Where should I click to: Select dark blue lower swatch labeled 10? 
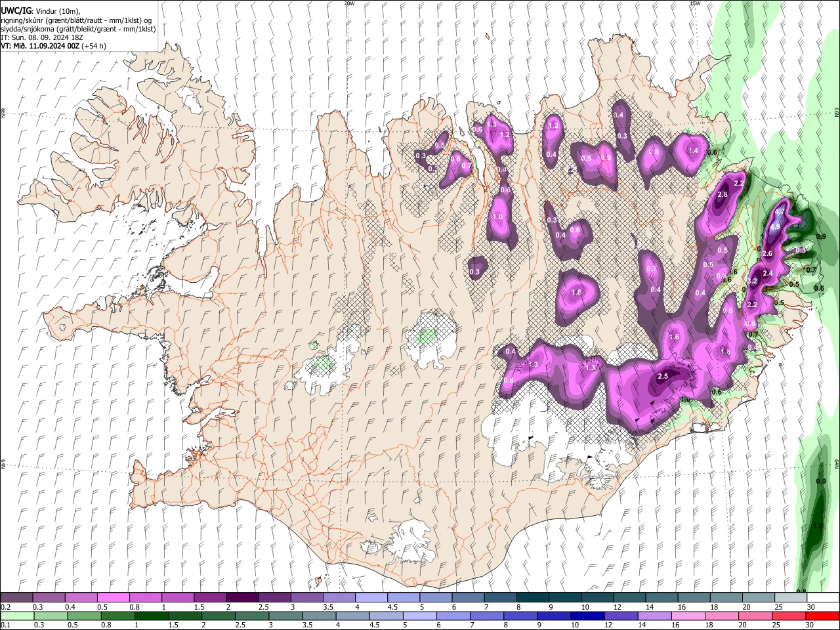coord(587,616)
